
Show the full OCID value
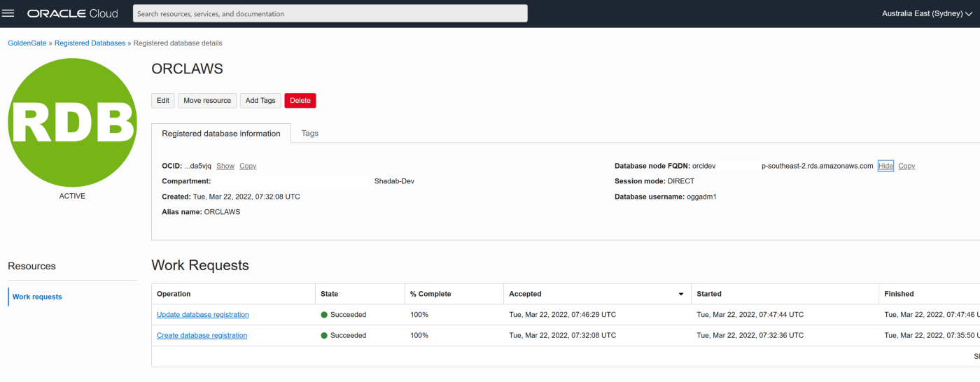225,167
